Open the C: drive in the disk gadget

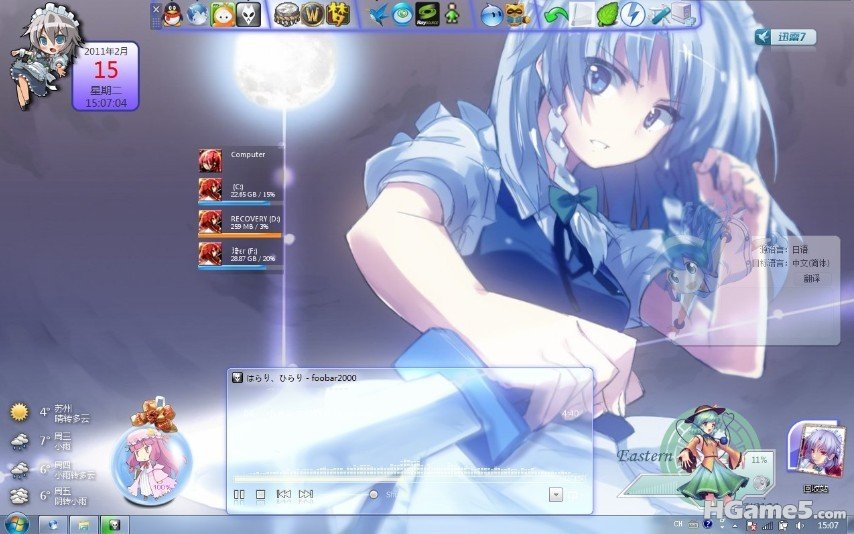240,190
